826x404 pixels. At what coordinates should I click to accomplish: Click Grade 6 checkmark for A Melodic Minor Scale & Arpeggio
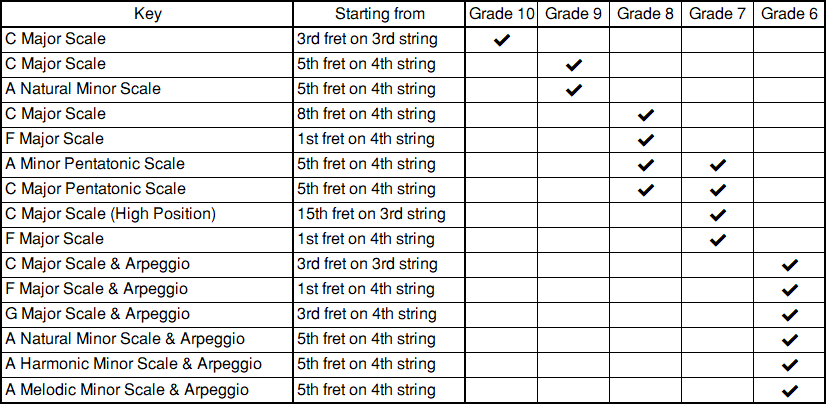[790, 390]
